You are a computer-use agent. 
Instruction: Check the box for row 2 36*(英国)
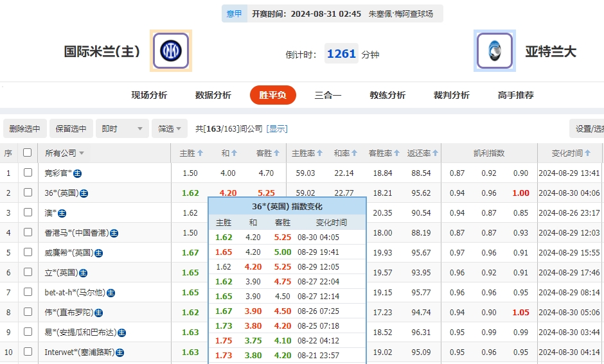(28, 193)
